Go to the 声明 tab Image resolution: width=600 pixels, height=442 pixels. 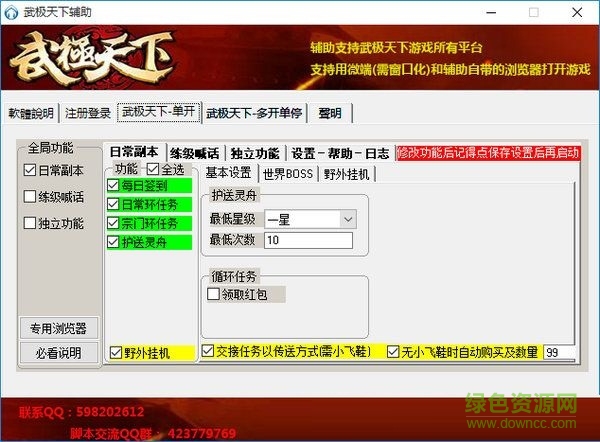pos(330,113)
